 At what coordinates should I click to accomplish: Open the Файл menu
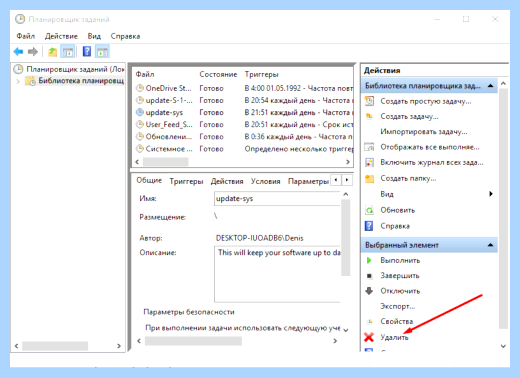coord(26,36)
